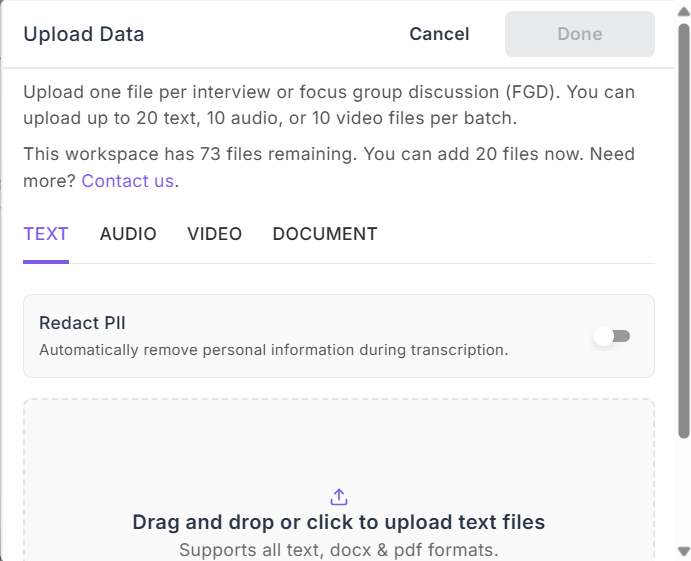Switch to the TEXT tab
The height and width of the screenshot is (561, 691).
46,234
